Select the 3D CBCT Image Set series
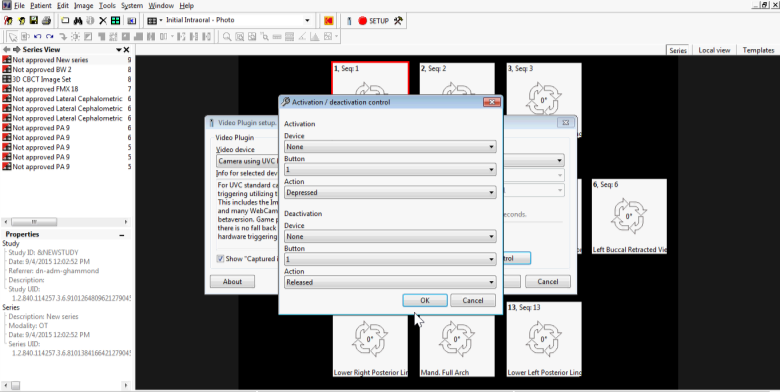The width and height of the screenshot is (780, 392). pyautogui.click(x=67, y=79)
